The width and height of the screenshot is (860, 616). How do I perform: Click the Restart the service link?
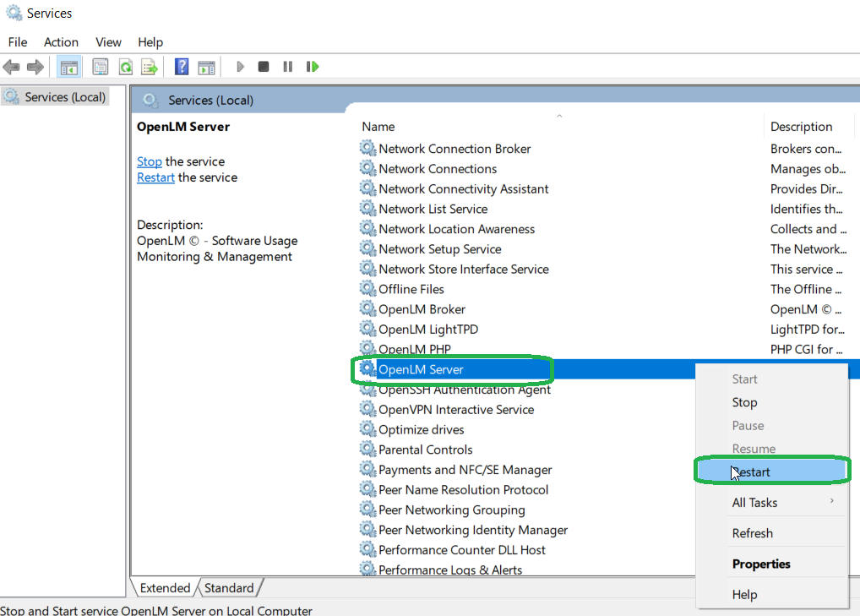coord(155,177)
